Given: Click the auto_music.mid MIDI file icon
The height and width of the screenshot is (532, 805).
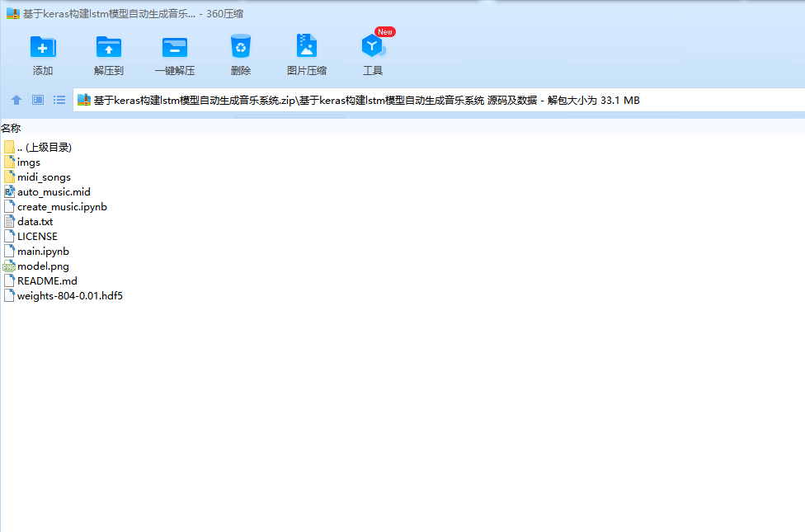Looking at the screenshot, I should (9, 192).
